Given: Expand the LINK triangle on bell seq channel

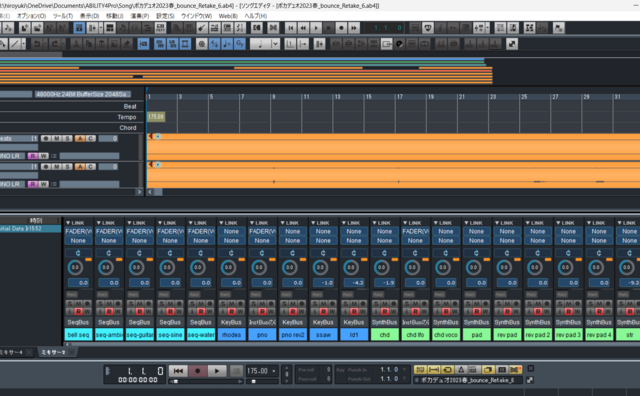Looking at the screenshot, I should pos(68,222).
